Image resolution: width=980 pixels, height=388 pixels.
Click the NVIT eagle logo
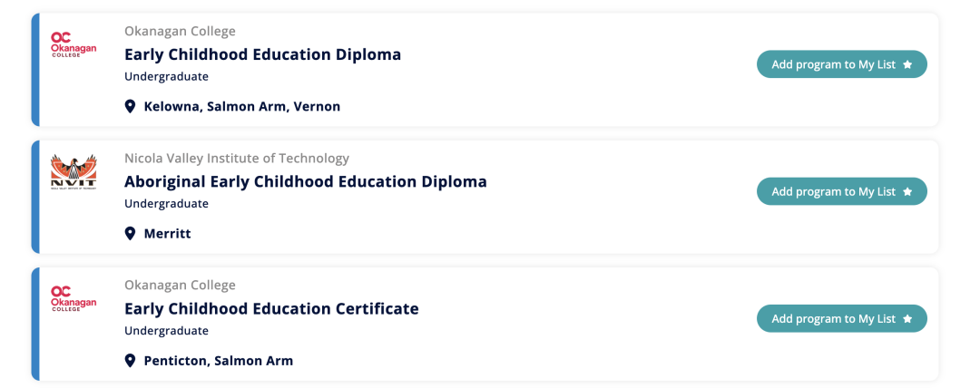(x=73, y=171)
